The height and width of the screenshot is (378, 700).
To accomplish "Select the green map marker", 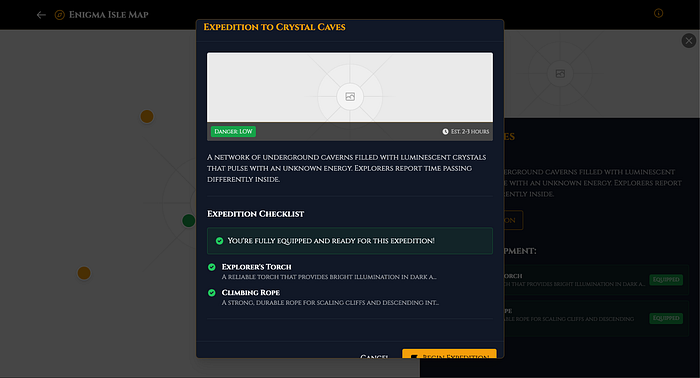I will pyautogui.click(x=189, y=220).
